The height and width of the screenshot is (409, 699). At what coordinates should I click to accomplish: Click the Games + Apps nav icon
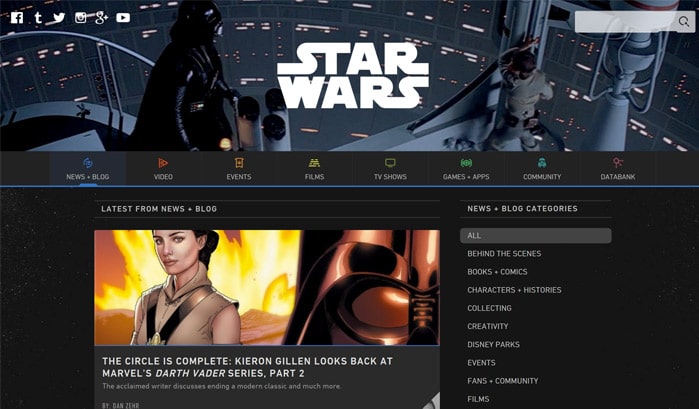click(466, 163)
